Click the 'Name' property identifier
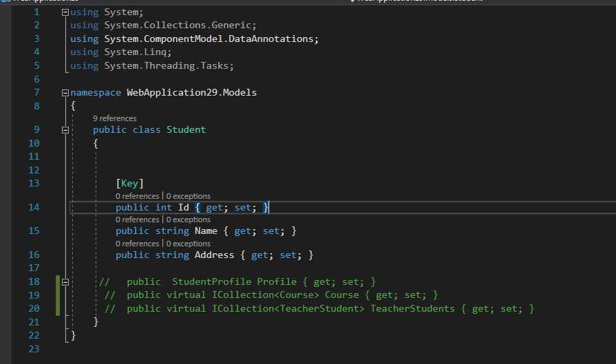Viewport: 616px width, 364px height. pos(206,231)
